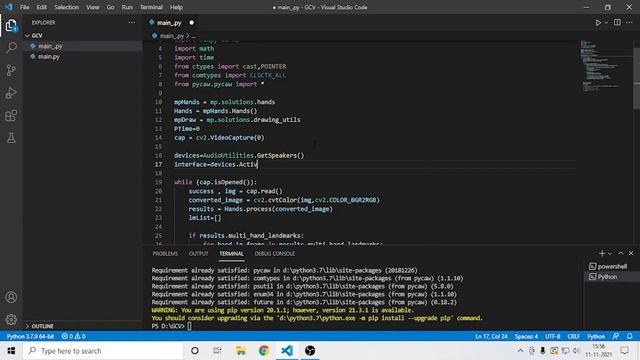Open editor More Actions ellipsis
Image resolution: width=640 pixels, height=360 pixels.
(x=629, y=22)
